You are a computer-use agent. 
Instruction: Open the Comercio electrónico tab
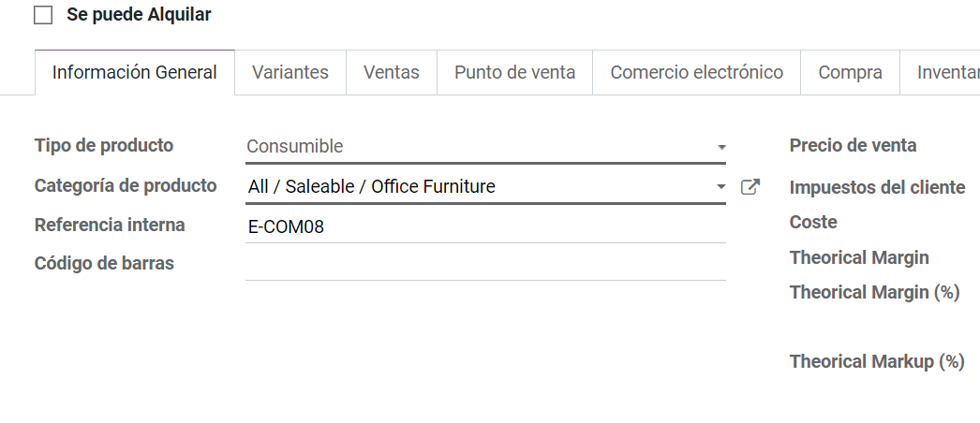tap(696, 72)
